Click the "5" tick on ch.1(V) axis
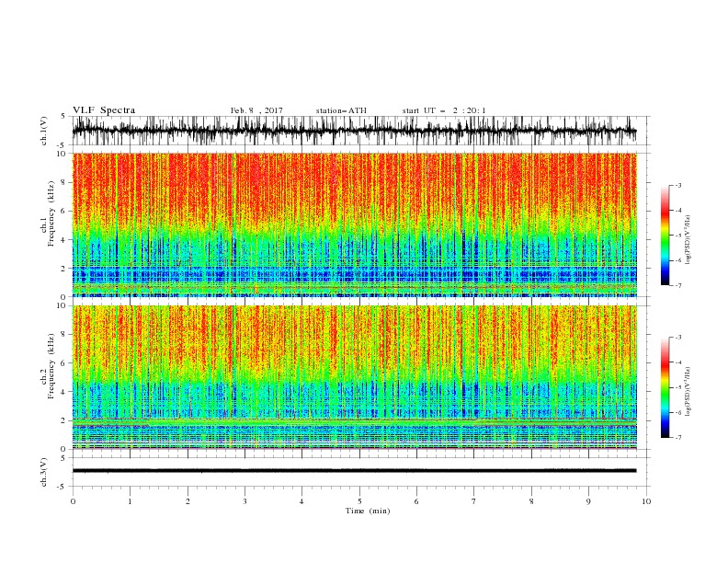 coord(63,116)
